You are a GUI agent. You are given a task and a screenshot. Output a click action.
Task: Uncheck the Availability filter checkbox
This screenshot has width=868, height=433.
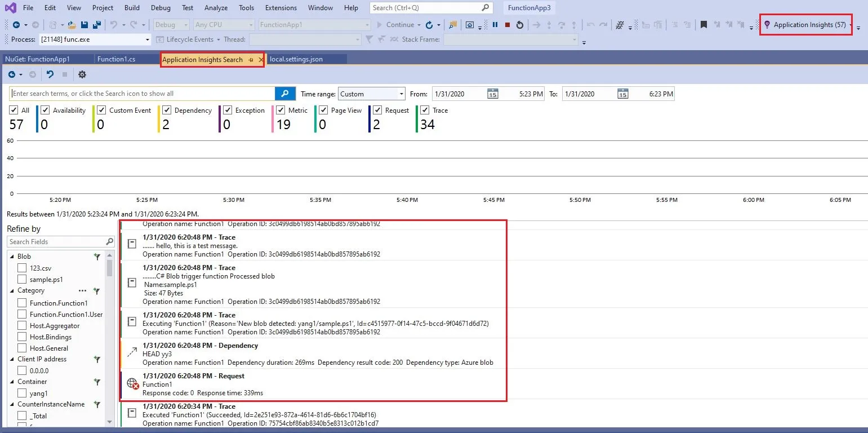[x=45, y=111]
